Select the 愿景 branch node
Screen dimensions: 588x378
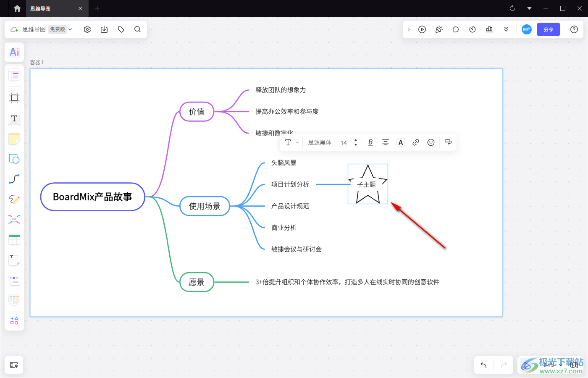coord(197,282)
